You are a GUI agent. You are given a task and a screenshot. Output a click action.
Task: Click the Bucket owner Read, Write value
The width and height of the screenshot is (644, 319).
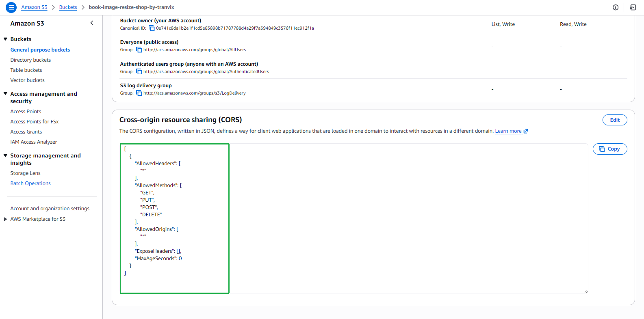pyautogui.click(x=573, y=24)
